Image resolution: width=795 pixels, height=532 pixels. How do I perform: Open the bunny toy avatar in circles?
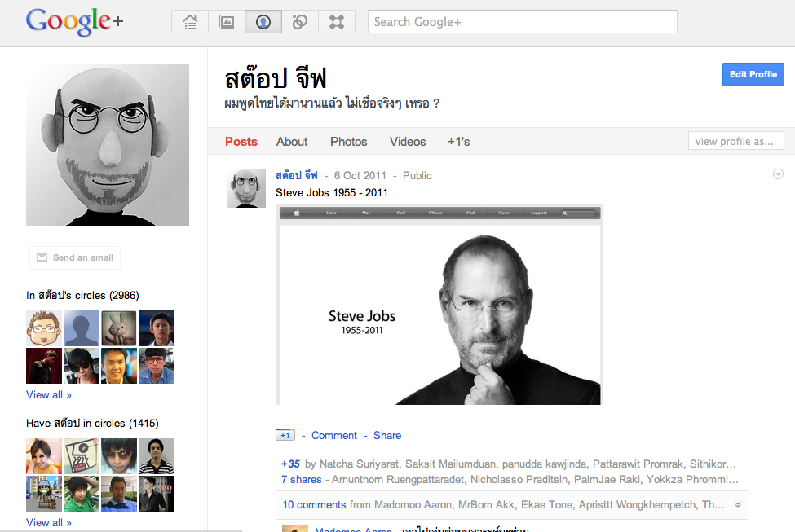pyautogui.click(x=119, y=328)
